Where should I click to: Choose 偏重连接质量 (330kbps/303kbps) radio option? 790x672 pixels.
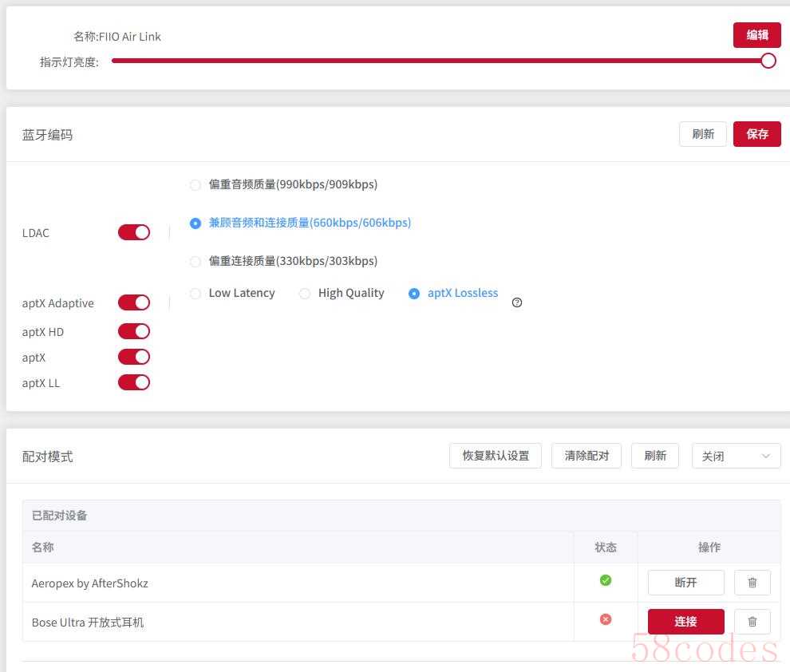click(196, 262)
